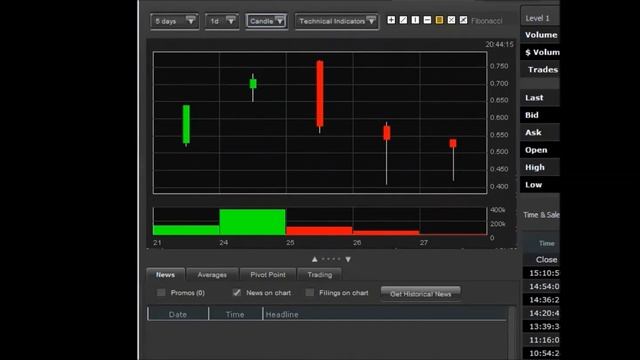Screen dimensions: 640x360
Task: Select the 14:54:0 time entry
Action: [542, 287]
